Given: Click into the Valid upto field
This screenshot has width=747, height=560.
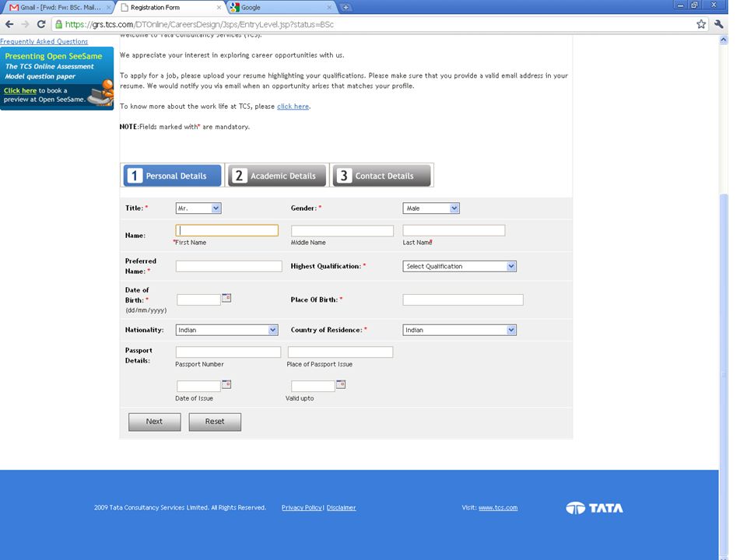Looking at the screenshot, I should pos(313,386).
